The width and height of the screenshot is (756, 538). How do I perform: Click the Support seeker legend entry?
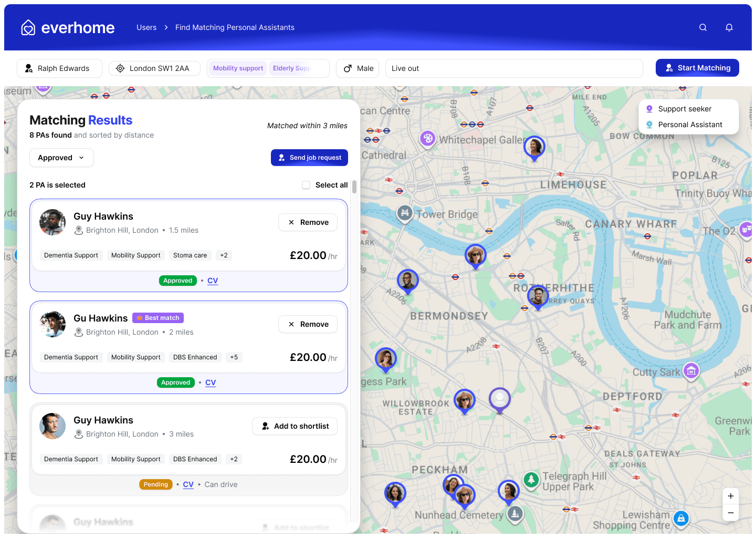(x=679, y=109)
